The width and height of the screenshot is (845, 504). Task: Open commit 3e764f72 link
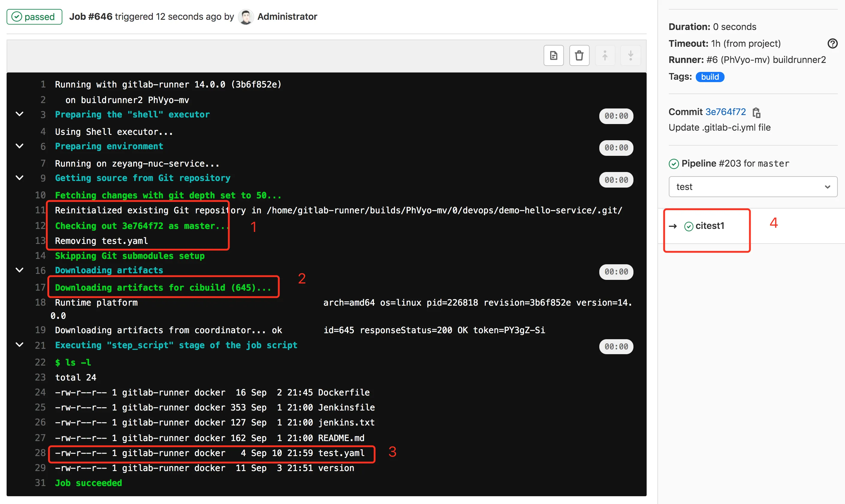click(725, 112)
